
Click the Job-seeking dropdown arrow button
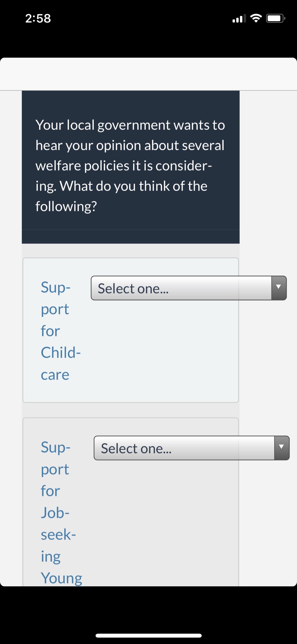282,448
